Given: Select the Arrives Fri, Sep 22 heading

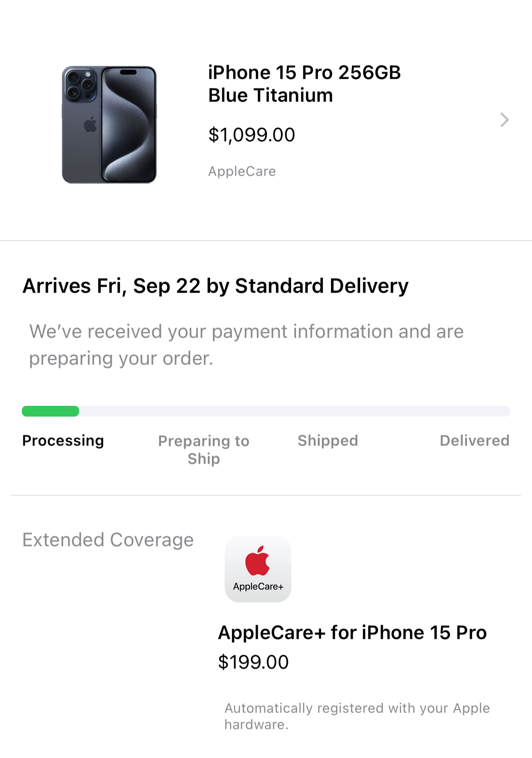Looking at the screenshot, I should tap(216, 286).
